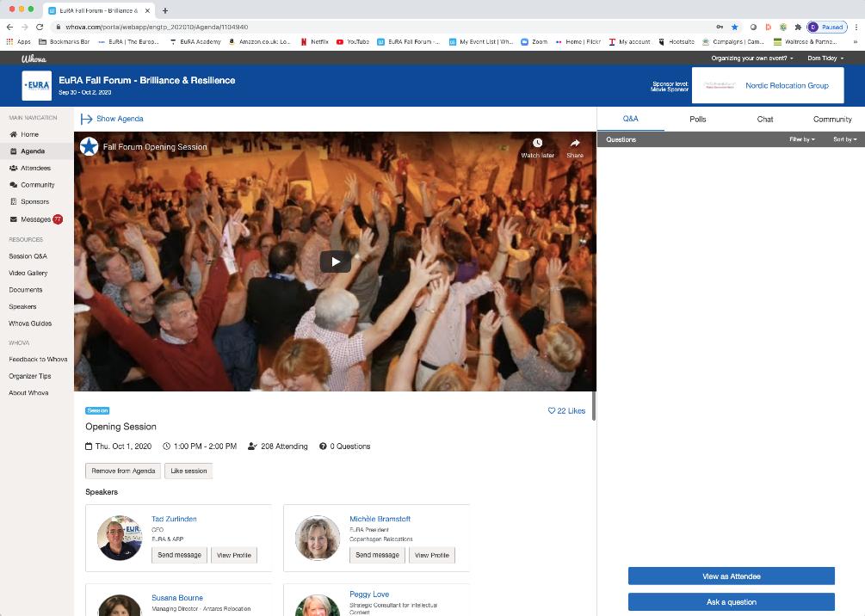Click the bookmark star in address bar
This screenshot has width=865, height=616.
pos(735,27)
